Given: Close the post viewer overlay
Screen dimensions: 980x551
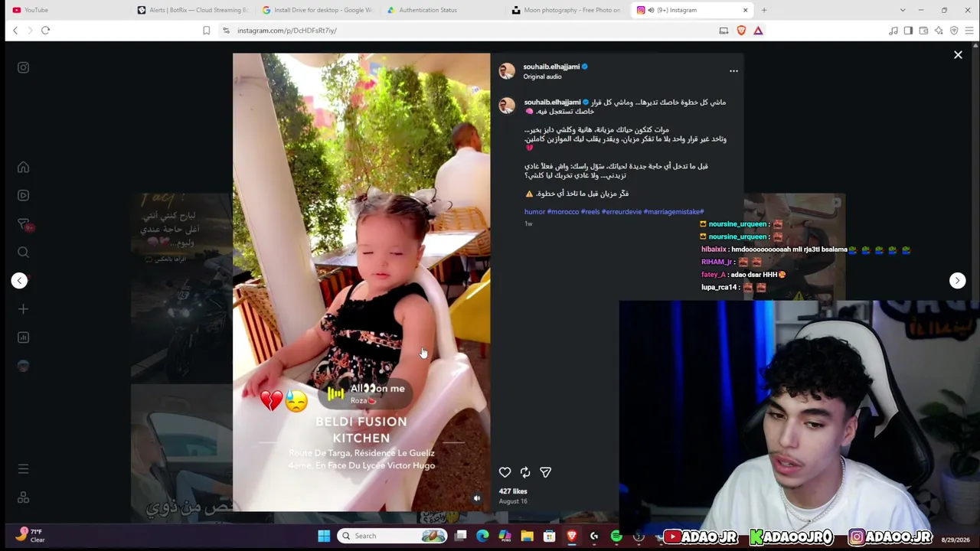Looking at the screenshot, I should (x=958, y=55).
